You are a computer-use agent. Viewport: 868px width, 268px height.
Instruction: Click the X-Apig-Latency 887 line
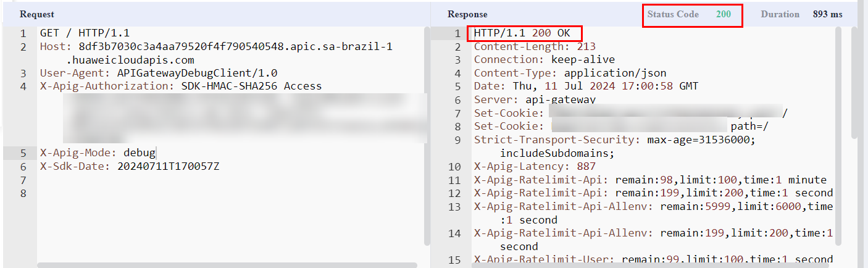(535, 166)
